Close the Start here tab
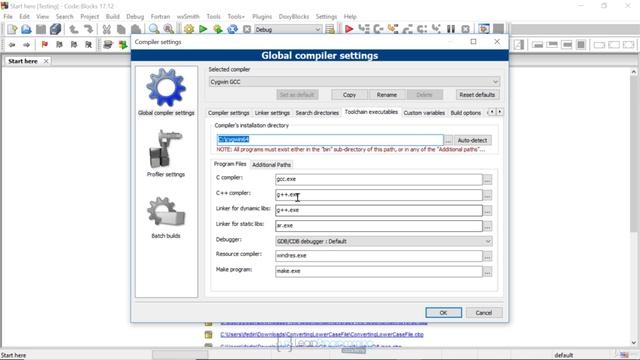 [x=46, y=61]
